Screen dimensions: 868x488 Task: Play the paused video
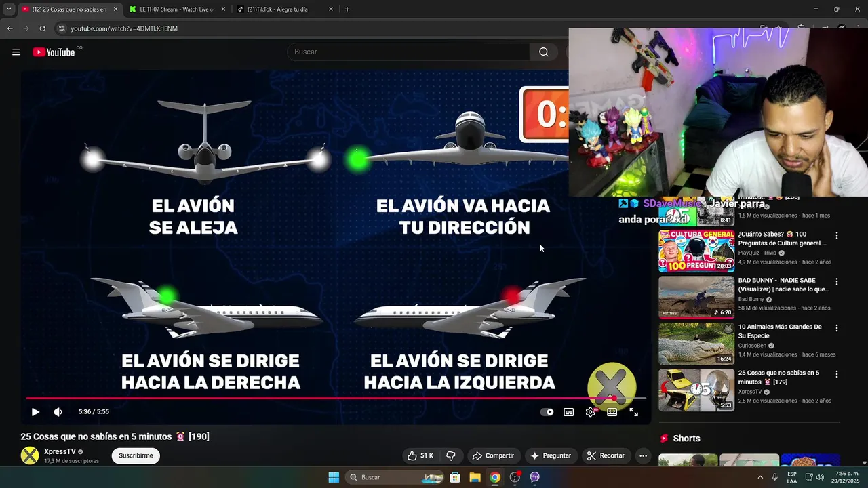click(x=35, y=411)
